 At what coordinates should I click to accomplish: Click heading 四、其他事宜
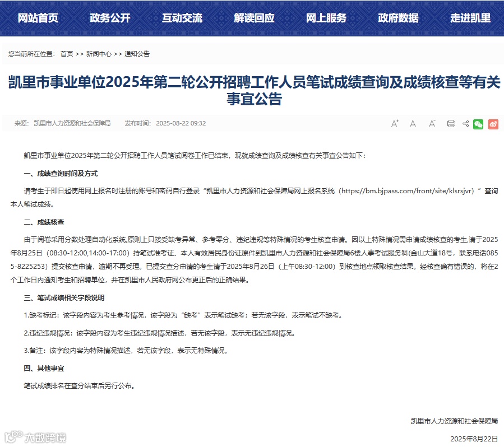(44, 369)
